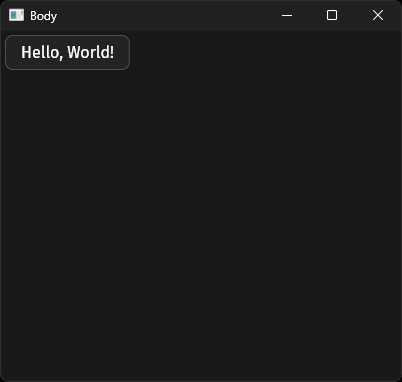
Task: Hit the square maximize icon in title bar
Action: 332,15
